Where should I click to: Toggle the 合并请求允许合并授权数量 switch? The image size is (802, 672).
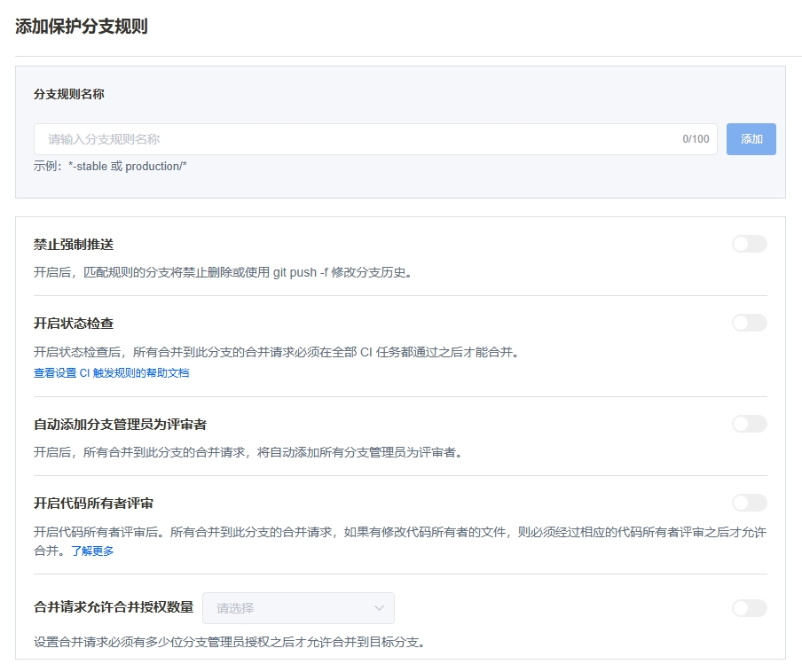pos(750,608)
